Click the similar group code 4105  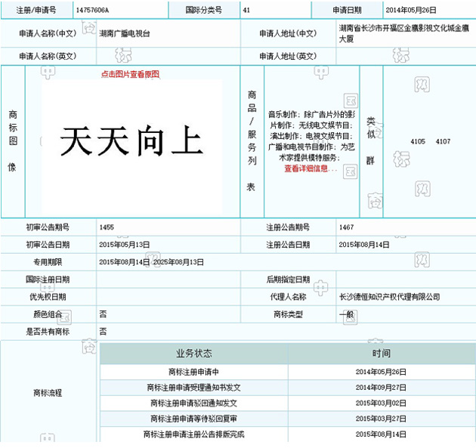click(x=418, y=141)
